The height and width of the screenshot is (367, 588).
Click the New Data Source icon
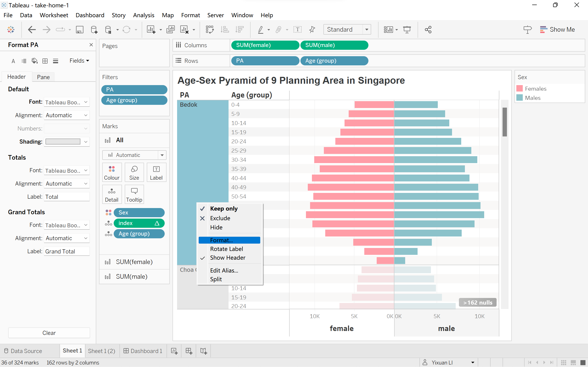[x=94, y=30]
